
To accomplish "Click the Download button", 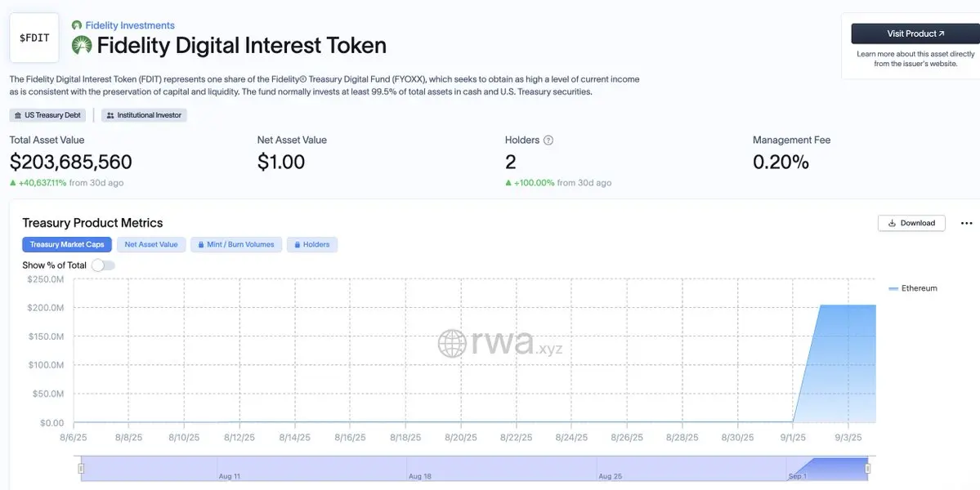I will 911,223.
